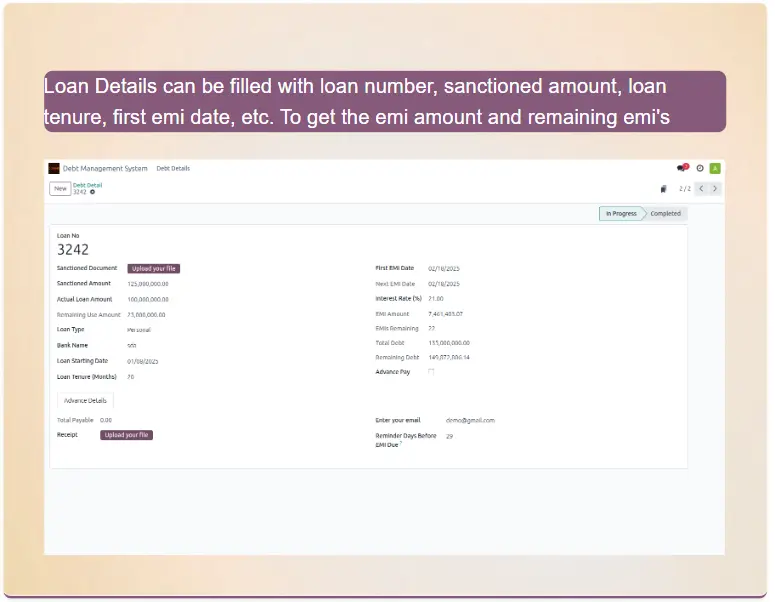Image resolution: width=775 pixels, height=602 pixels.
Task: Set status to Completed
Action: (665, 214)
